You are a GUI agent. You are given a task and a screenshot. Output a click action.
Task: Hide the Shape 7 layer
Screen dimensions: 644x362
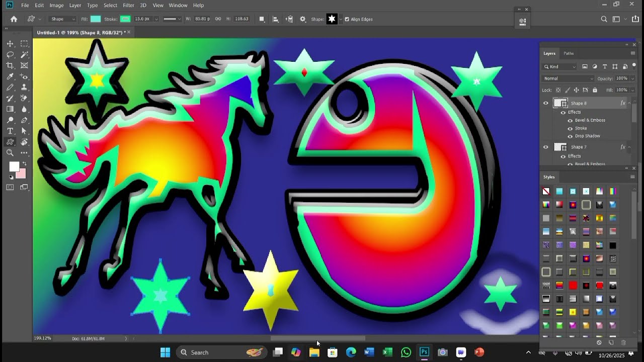coord(545,147)
